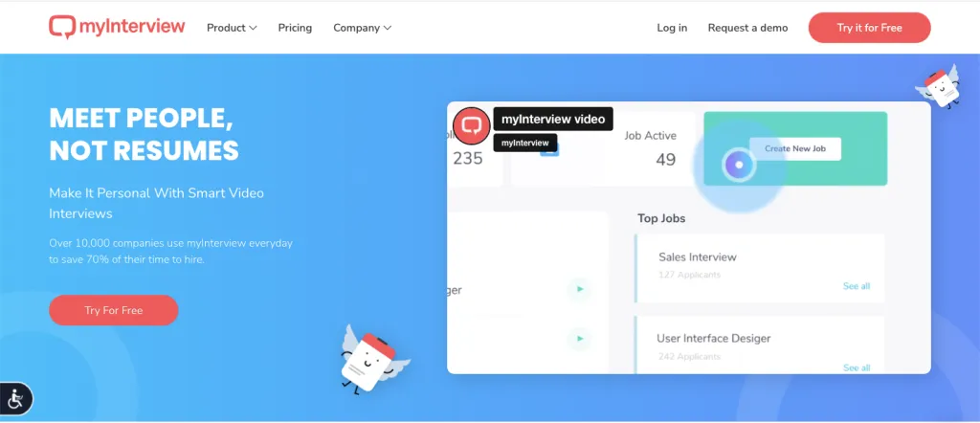
Task: Click the red myInterview video channel avatar
Action: [471, 125]
